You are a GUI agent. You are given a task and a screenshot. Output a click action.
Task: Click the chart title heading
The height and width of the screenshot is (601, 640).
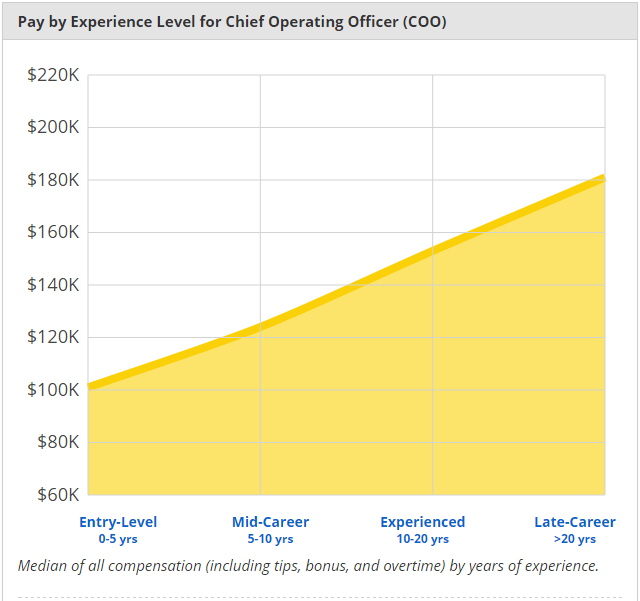pos(232,22)
